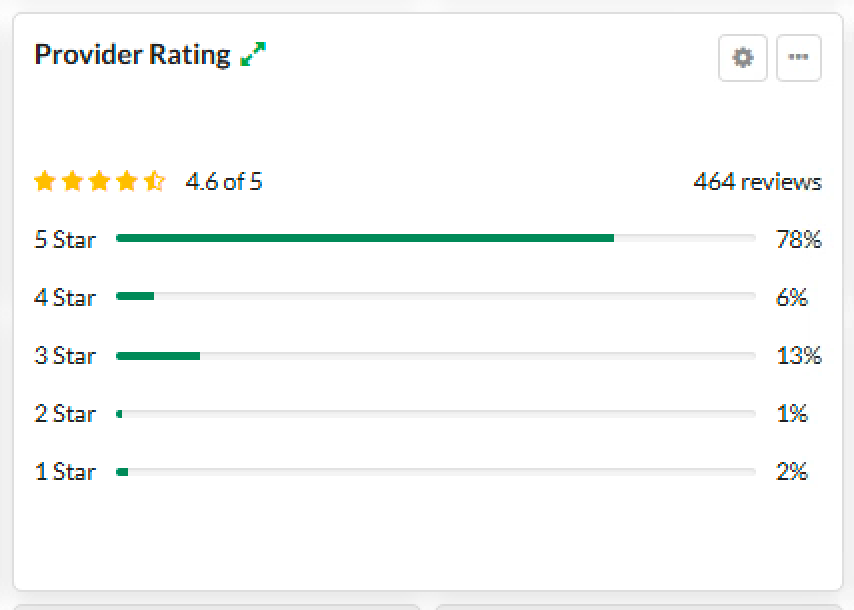This screenshot has width=854, height=610.
Task: Click the first gold star
Action: coord(44,182)
